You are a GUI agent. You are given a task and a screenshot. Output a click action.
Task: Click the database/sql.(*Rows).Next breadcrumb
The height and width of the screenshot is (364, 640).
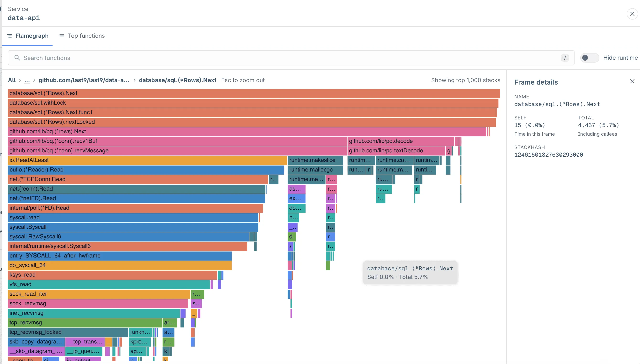(x=177, y=80)
